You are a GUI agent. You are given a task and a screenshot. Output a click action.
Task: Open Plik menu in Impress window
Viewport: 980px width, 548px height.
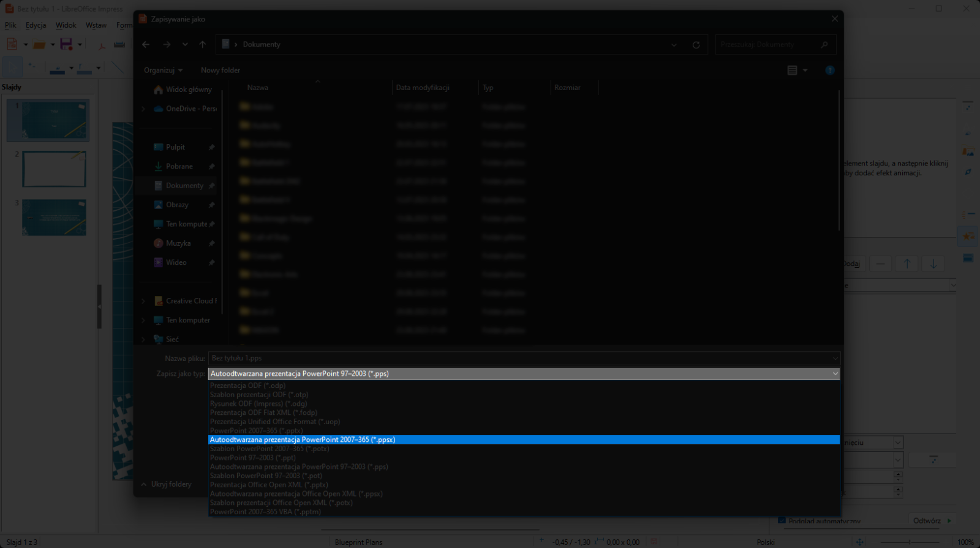[10, 25]
